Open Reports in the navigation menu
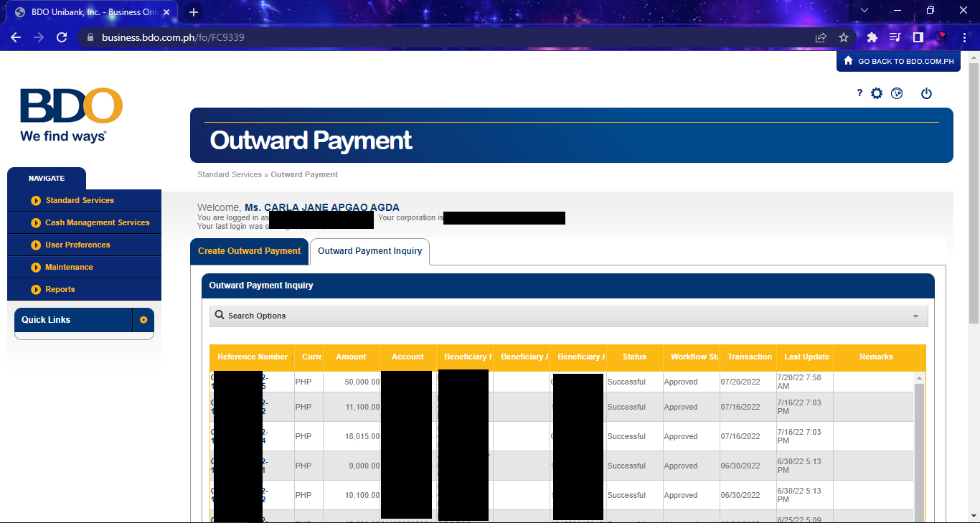The width and height of the screenshot is (980, 523). tap(84, 290)
